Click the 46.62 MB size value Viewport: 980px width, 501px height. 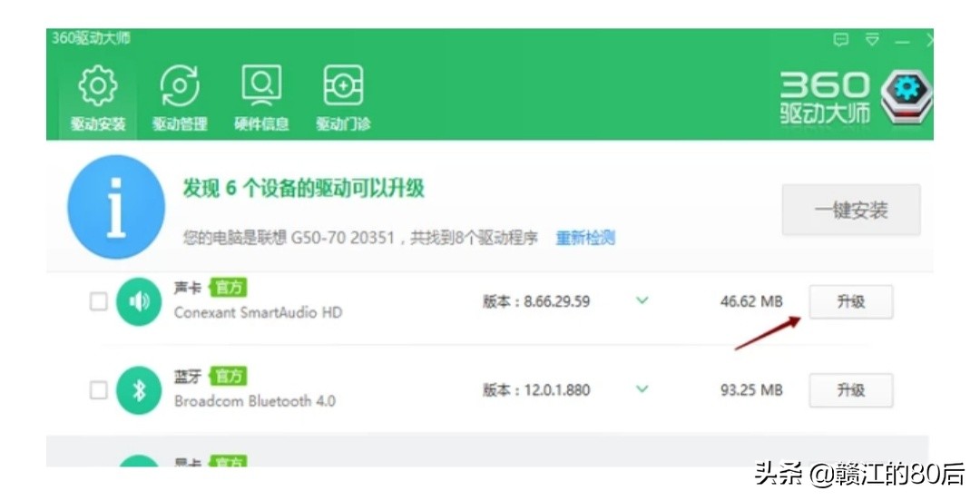coord(751,301)
